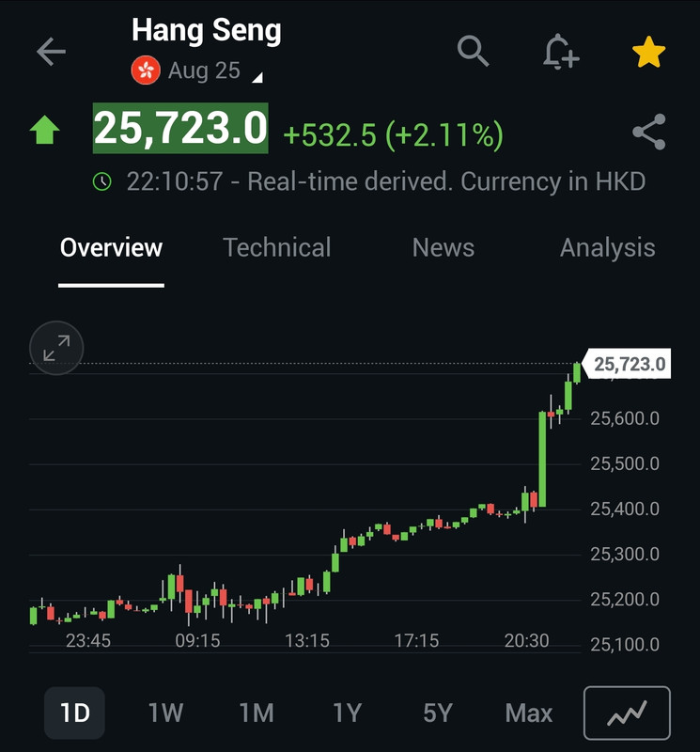Add a price alert via bell icon
The height and width of the screenshot is (752, 700).
click(x=561, y=52)
